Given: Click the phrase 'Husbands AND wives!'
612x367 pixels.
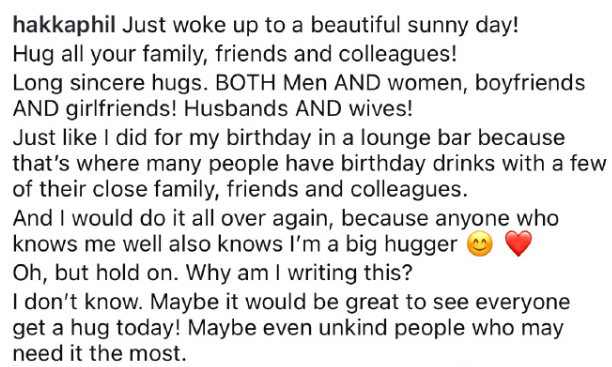Looking at the screenshot, I should coord(298,109).
